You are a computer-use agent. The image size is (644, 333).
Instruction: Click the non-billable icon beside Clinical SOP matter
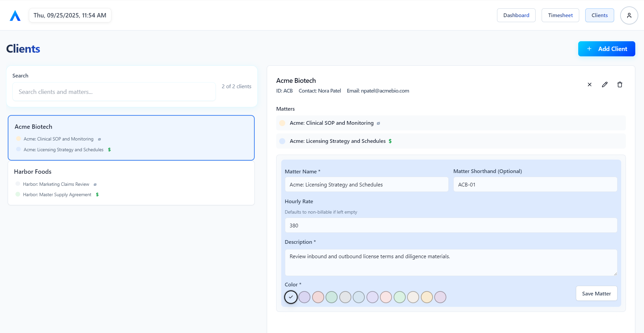coord(378,123)
